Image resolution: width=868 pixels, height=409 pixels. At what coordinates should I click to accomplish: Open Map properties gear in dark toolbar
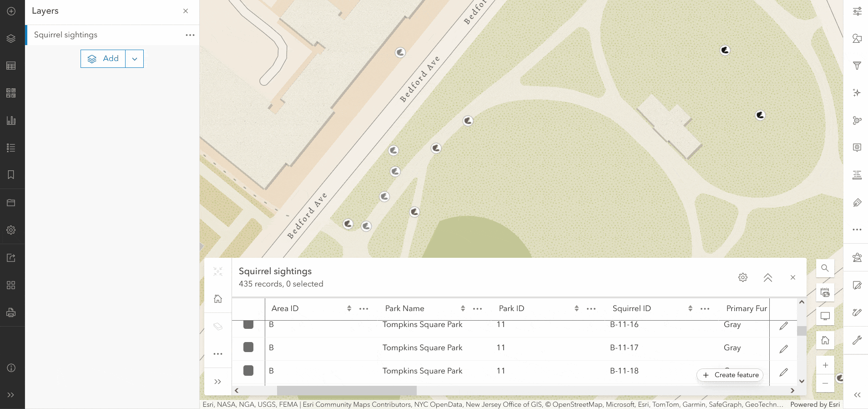[x=11, y=230]
